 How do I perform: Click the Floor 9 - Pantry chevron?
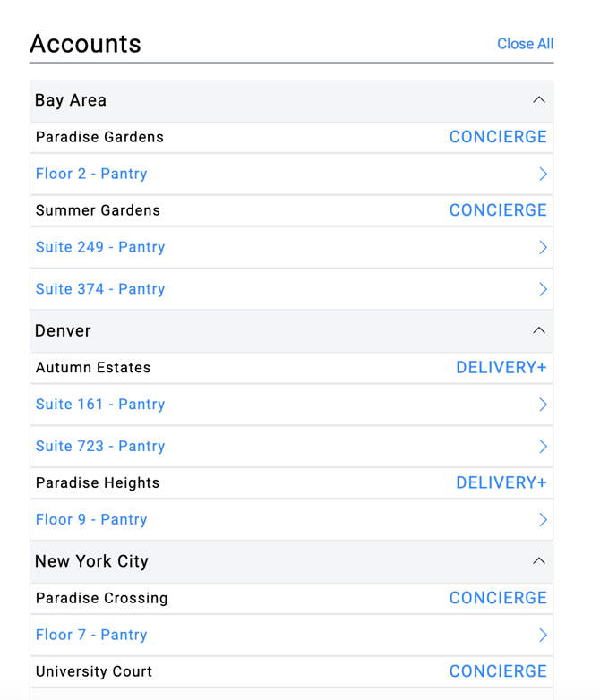click(542, 520)
